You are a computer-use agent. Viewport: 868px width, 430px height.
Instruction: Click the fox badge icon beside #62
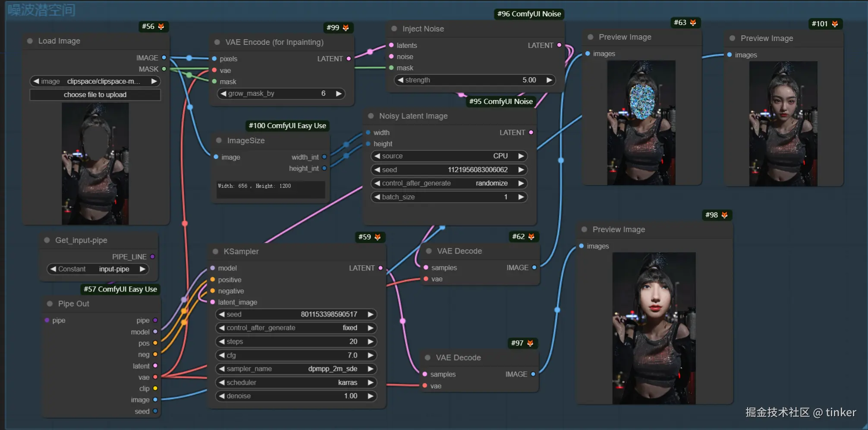[x=531, y=236]
